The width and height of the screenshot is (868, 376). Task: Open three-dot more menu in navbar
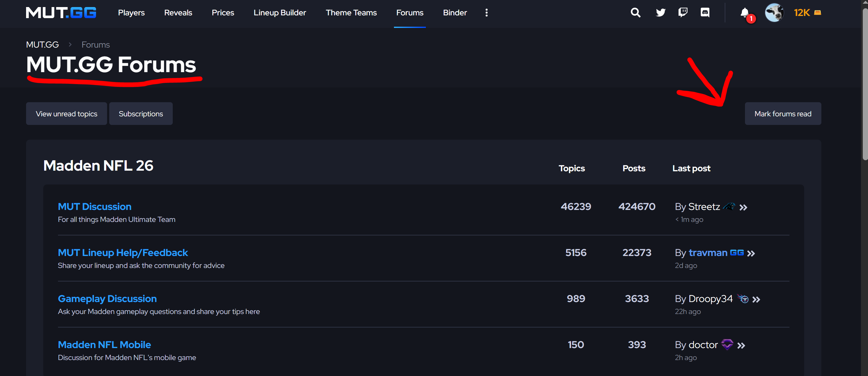click(x=486, y=13)
